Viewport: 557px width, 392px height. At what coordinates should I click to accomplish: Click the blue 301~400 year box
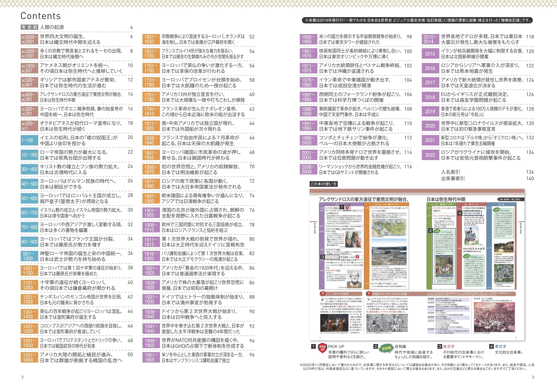pos(29,169)
